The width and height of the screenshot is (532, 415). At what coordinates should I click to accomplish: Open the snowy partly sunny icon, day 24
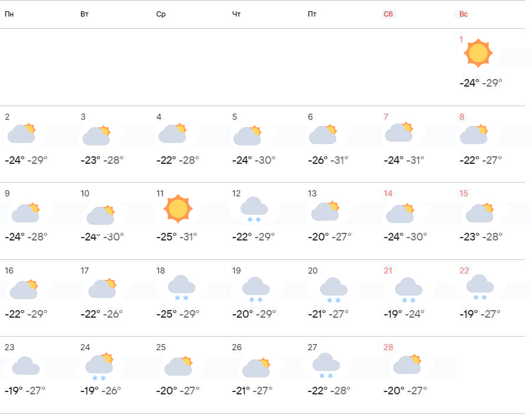click(99, 367)
